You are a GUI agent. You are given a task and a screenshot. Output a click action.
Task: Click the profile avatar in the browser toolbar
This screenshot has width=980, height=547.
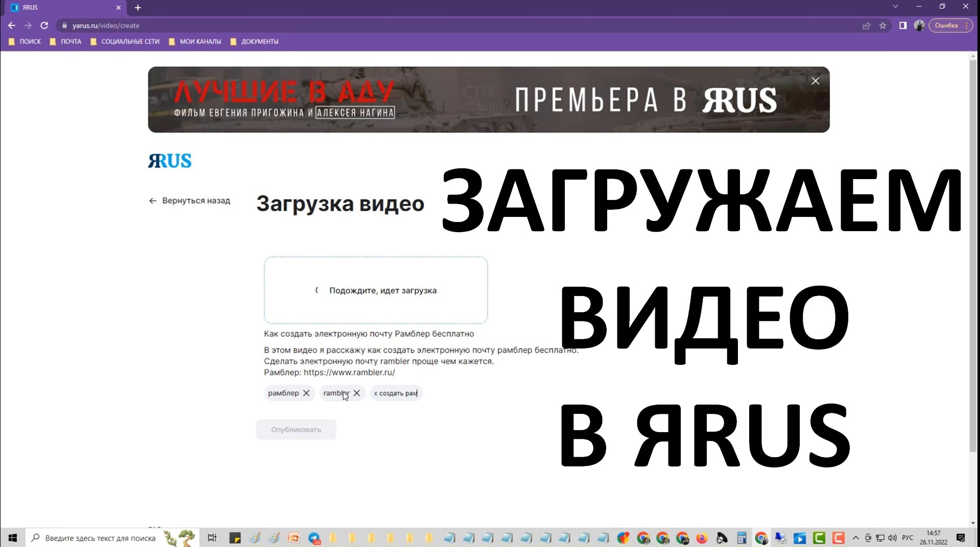click(x=919, y=25)
